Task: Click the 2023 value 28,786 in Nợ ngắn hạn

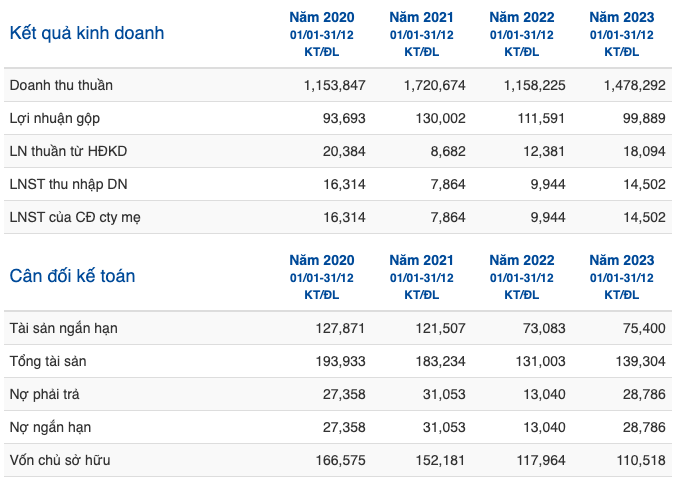Action: (644, 427)
